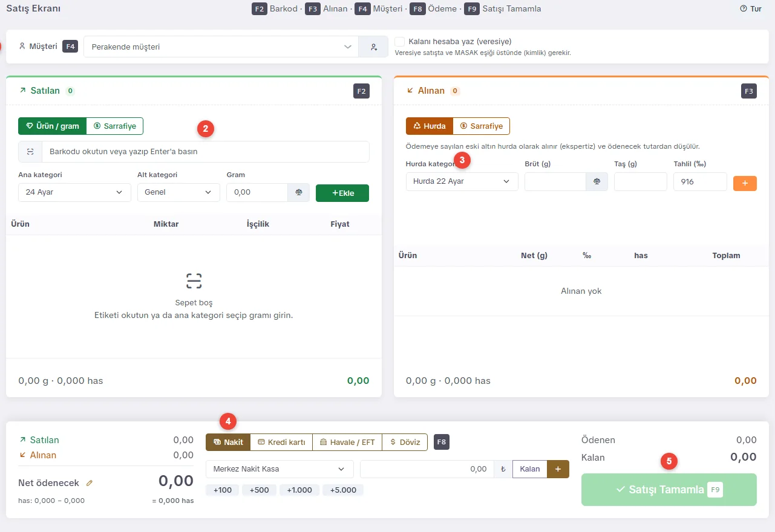This screenshot has width=775, height=532.
Task: Switch to Sarrafiye tab in Satılan panel
Action: [115, 126]
